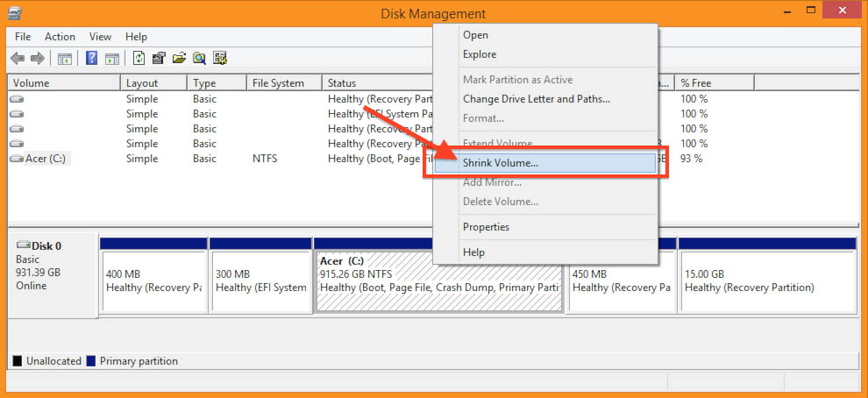Toggle the Show/Hide Action Pane icon

[112, 58]
